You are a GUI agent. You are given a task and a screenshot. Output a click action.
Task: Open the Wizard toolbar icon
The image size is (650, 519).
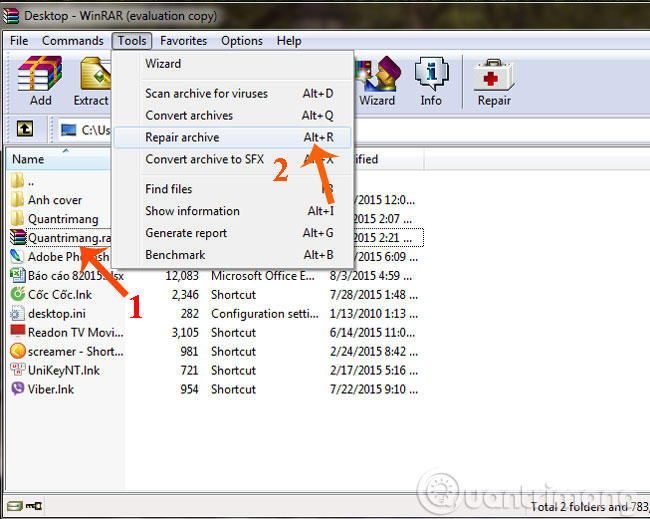(x=378, y=74)
